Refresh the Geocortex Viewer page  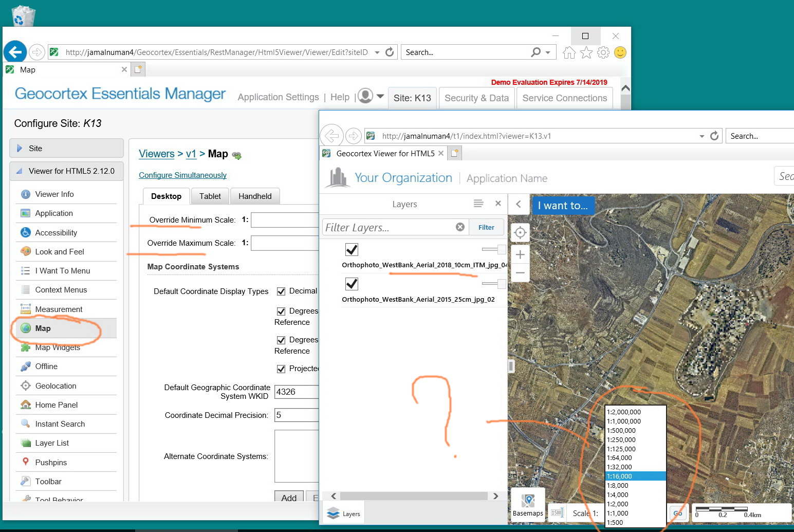(714, 136)
